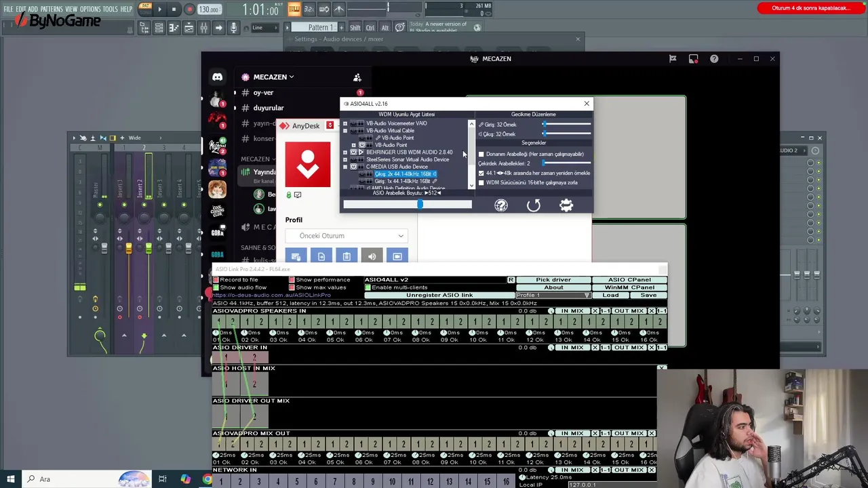Screen dimensions: 868x488
Task: Select Çıkış: 2x 44.1-48kHz 16Bit device row
Action: pyautogui.click(x=405, y=174)
